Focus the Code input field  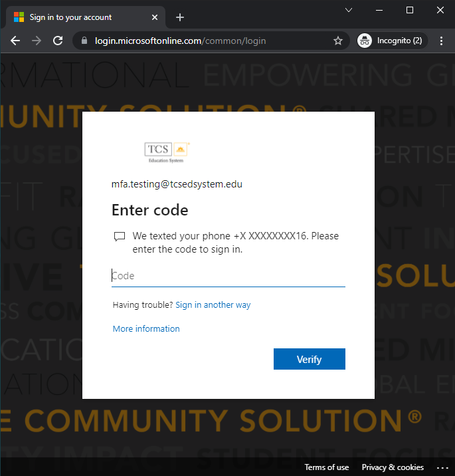[228, 276]
